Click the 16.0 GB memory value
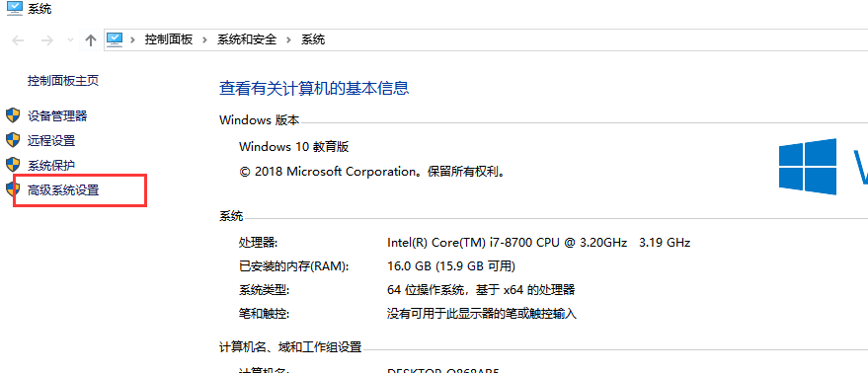Screen dimensions: 868x373 click(451, 266)
